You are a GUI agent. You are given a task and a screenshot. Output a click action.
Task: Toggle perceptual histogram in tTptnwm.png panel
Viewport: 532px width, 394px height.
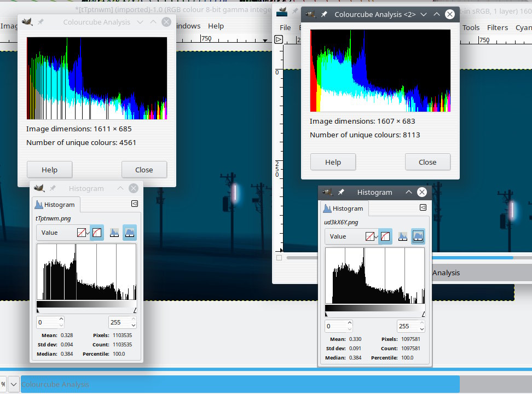(x=96, y=233)
